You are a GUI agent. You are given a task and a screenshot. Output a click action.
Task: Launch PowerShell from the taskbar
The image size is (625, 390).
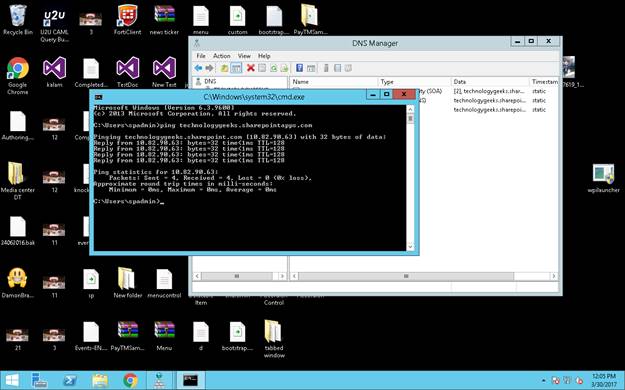click(x=70, y=380)
